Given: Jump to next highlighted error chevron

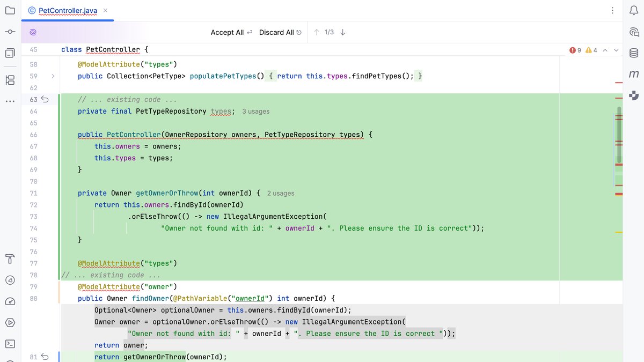Looking at the screenshot, I should [616, 50].
